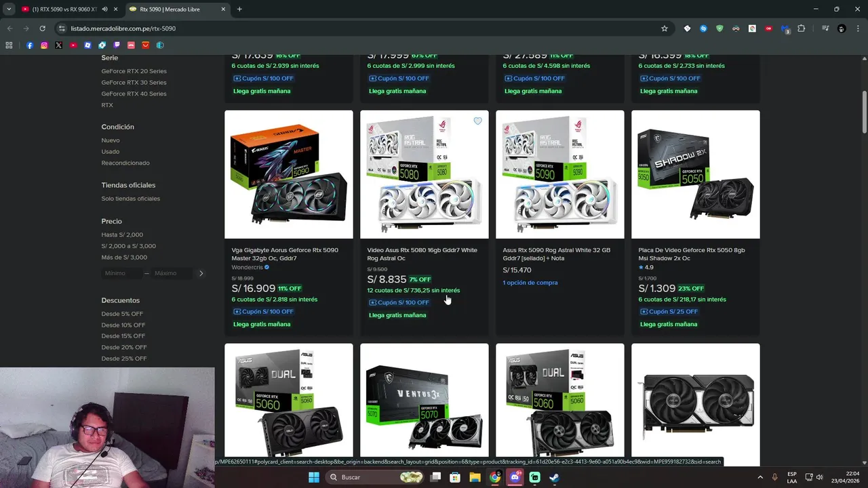868x488 pixels.
Task: Open Chrome profile avatar
Action: pyautogui.click(x=842, y=28)
